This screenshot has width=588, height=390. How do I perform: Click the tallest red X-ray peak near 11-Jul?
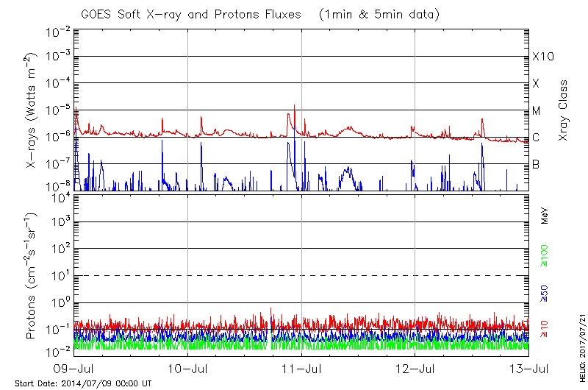tap(295, 105)
